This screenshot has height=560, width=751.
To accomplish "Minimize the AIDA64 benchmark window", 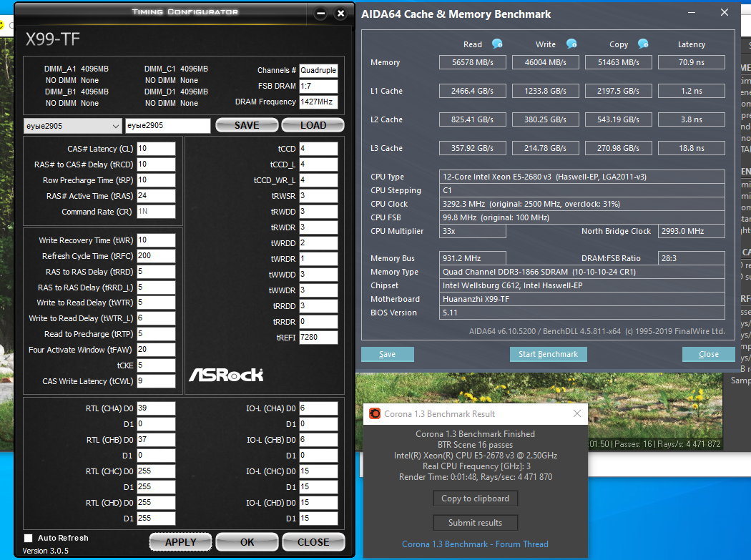I will [x=692, y=13].
